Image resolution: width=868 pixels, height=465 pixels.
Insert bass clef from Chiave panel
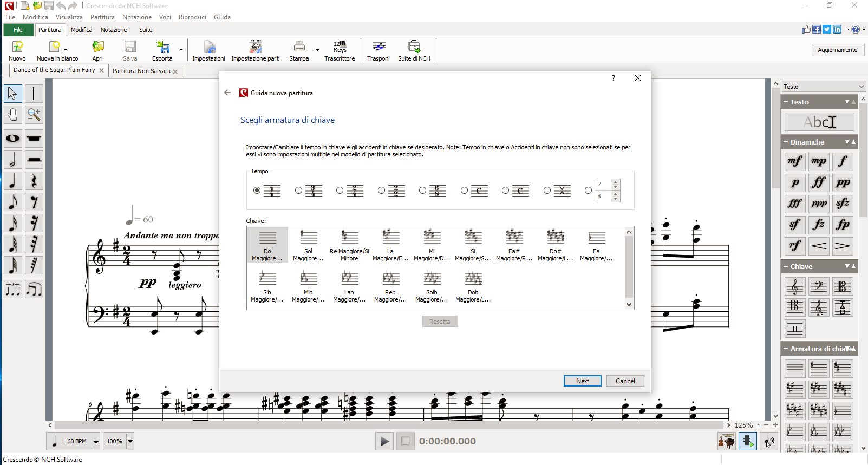pos(818,286)
